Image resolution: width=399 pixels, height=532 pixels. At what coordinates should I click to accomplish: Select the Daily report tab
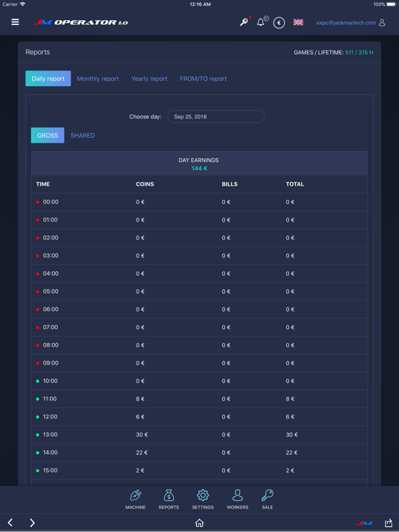click(48, 78)
